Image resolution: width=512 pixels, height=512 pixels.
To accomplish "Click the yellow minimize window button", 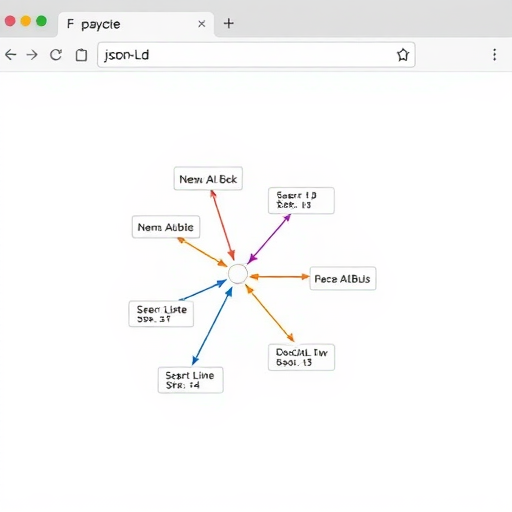I will 26,21.
